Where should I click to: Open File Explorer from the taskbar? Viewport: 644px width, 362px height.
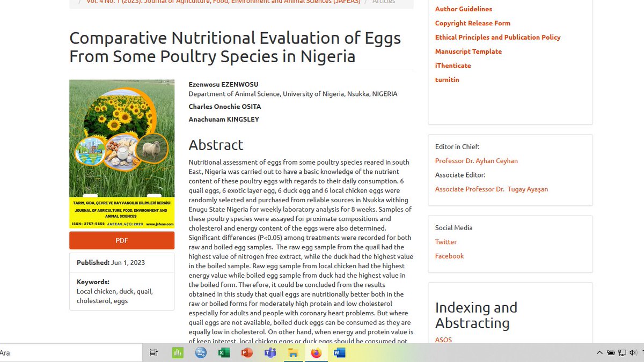[293, 352]
